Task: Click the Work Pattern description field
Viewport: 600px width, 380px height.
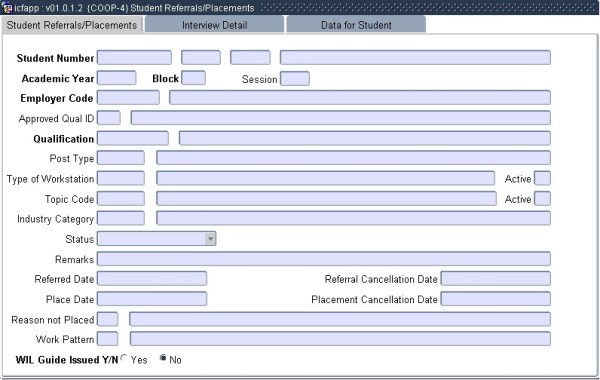Action: click(340, 339)
